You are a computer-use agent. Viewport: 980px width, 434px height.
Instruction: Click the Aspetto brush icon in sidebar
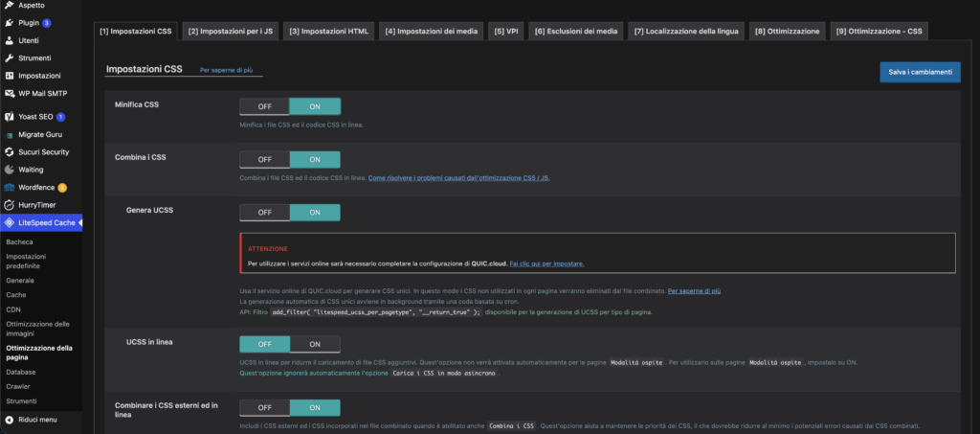pyautogui.click(x=9, y=5)
